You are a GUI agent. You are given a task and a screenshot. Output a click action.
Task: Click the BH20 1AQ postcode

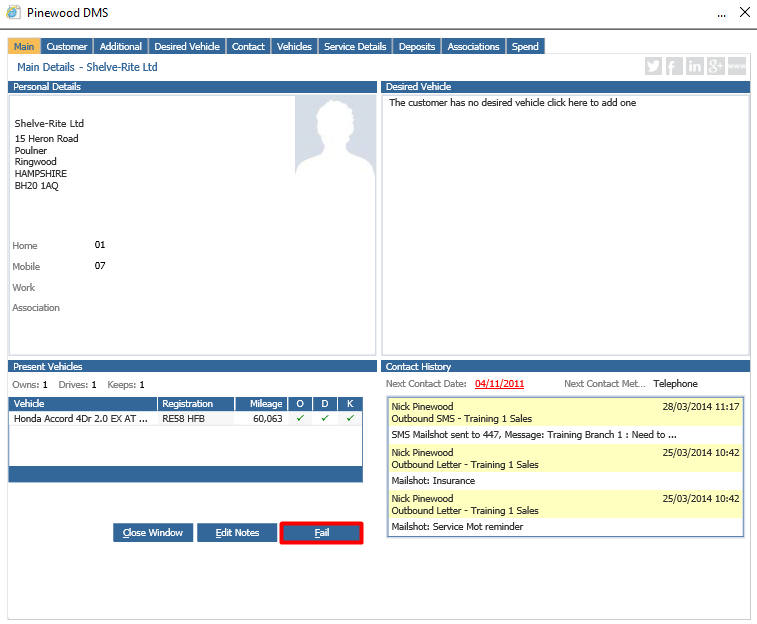pyautogui.click(x=36, y=185)
